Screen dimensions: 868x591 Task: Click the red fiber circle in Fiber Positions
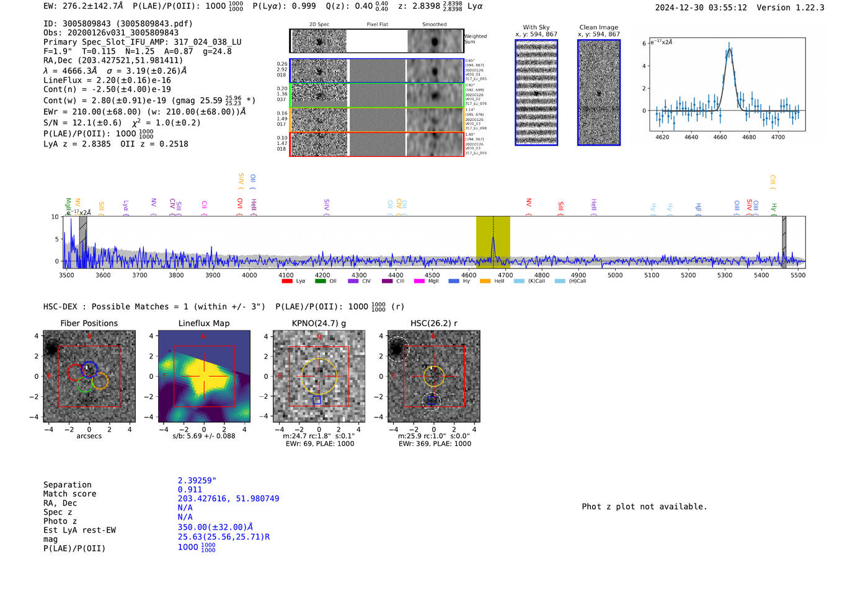76,373
